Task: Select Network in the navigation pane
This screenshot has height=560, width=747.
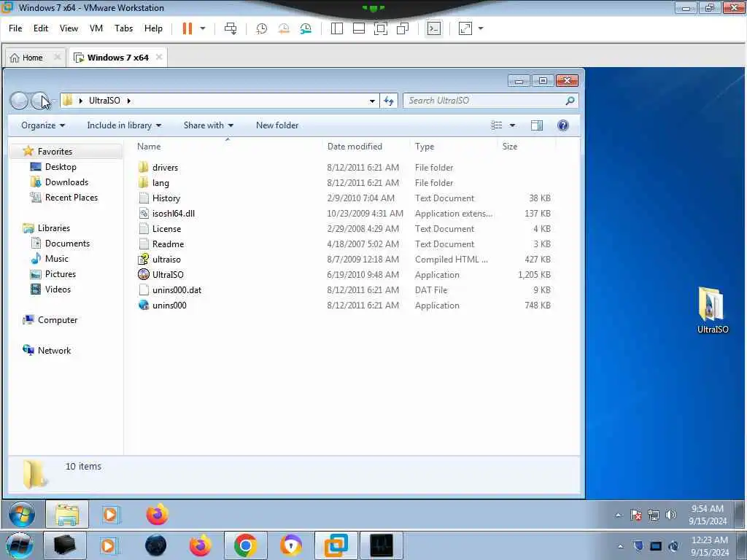Action: pyautogui.click(x=54, y=351)
